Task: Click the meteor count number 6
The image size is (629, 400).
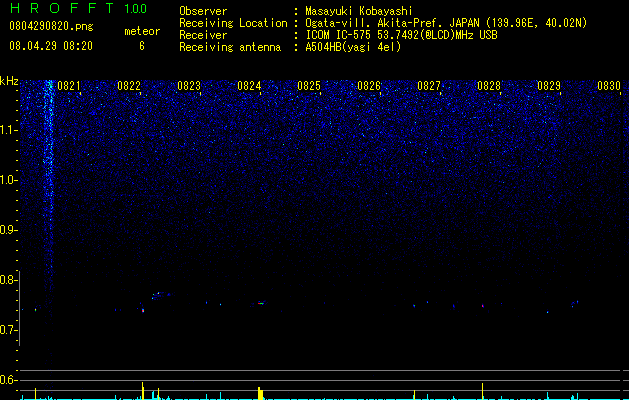Action: pyautogui.click(x=142, y=46)
